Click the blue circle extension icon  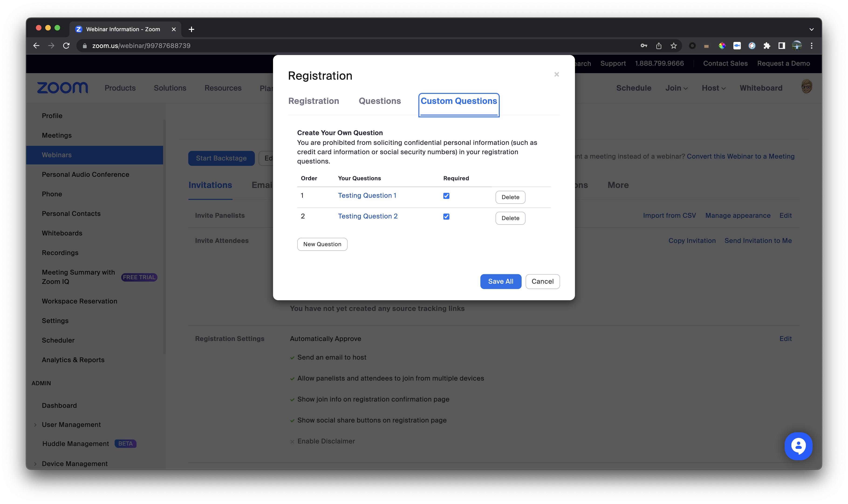pos(752,45)
